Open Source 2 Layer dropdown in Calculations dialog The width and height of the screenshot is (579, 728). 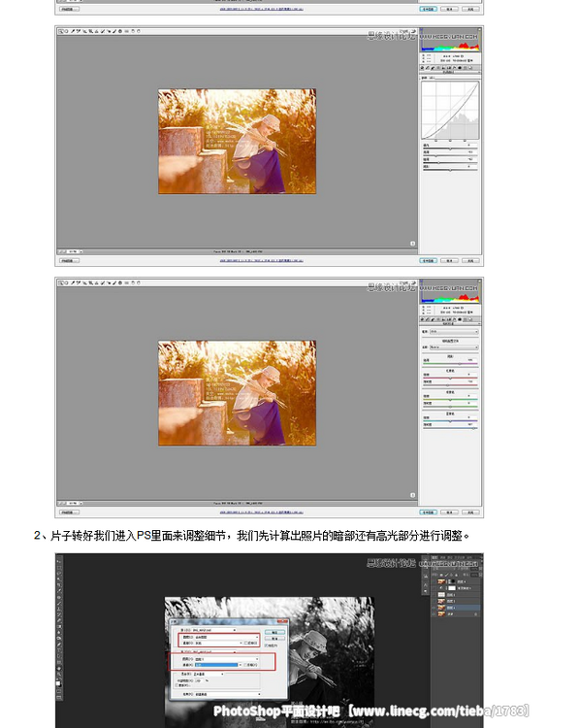point(226,659)
